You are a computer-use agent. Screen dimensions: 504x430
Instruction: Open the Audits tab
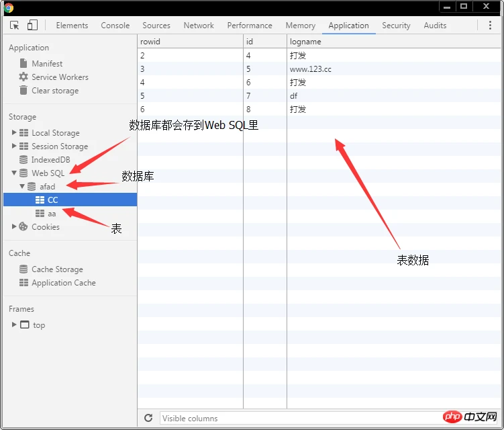coord(435,26)
